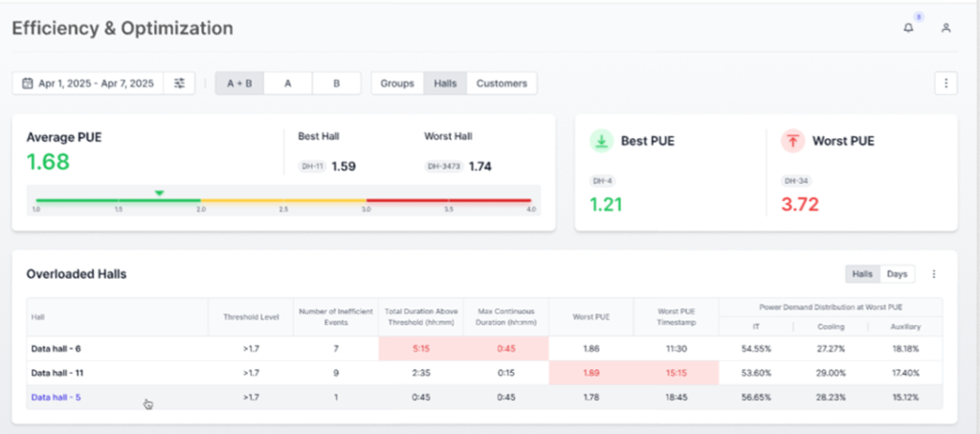Click the highlighted 5:15 duration cell
The image size is (980, 434).
421,349
